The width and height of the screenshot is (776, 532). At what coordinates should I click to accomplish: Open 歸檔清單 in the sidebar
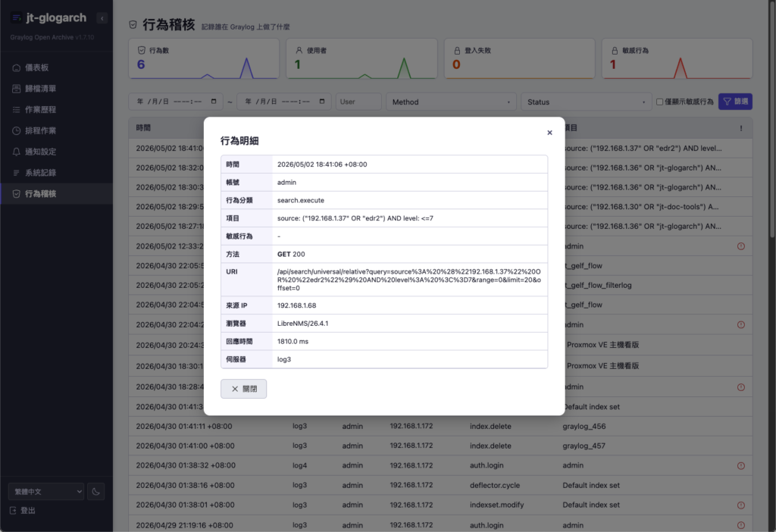pos(56,89)
